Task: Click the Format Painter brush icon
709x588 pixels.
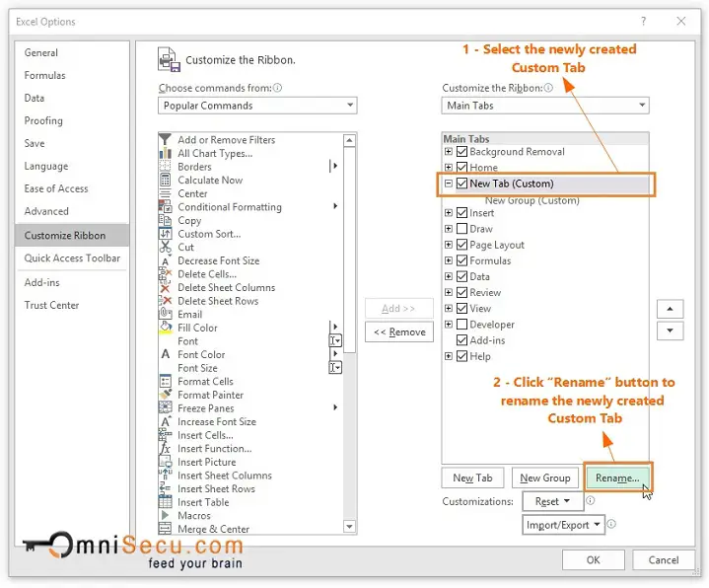Action: tap(165, 395)
